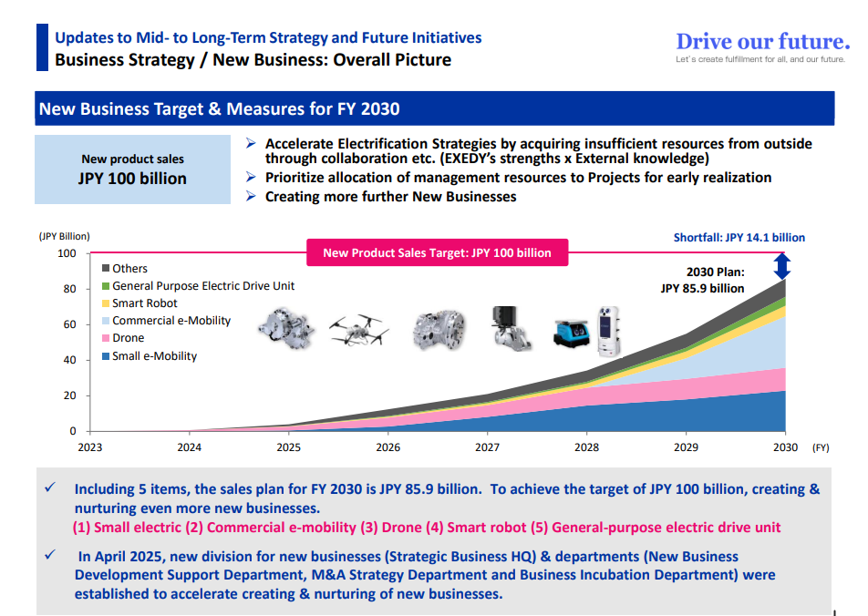The image size is (868, 616).
Task: Click the first checkmark in the bottom notes
Action: pos(51,488)
